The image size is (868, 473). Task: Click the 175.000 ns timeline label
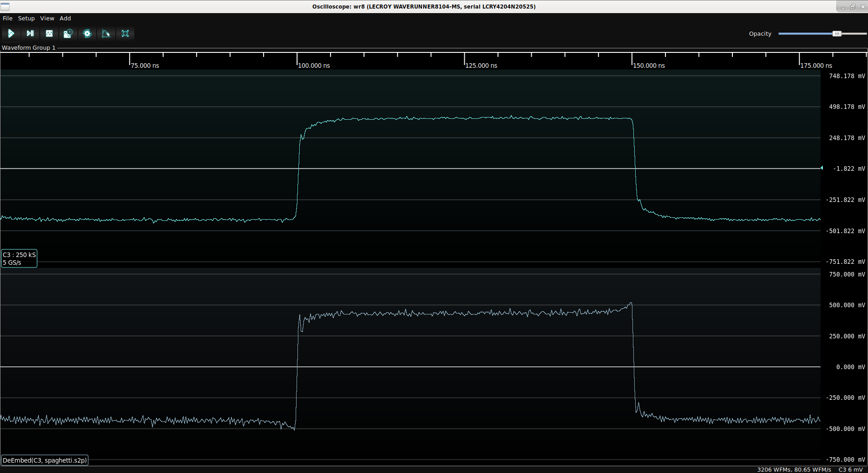(x=816, y=66)
